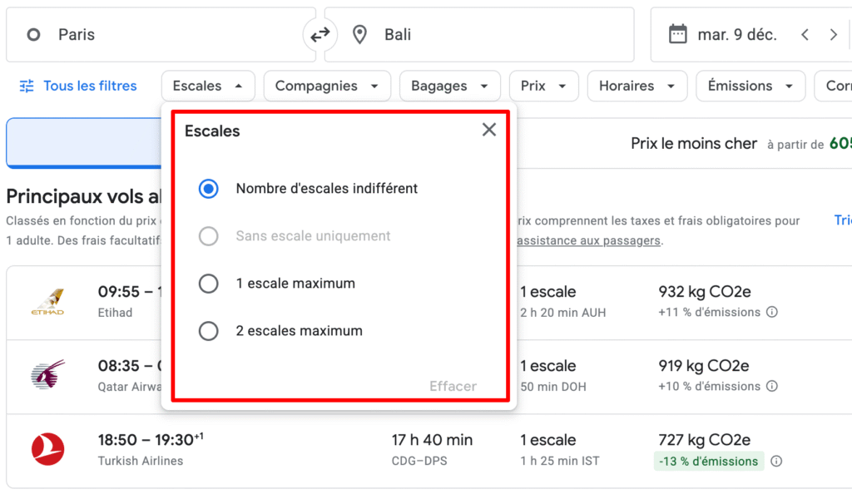Select Sans escale uniquement radio button
852x504 pixels.
click(x=208, y=236)
